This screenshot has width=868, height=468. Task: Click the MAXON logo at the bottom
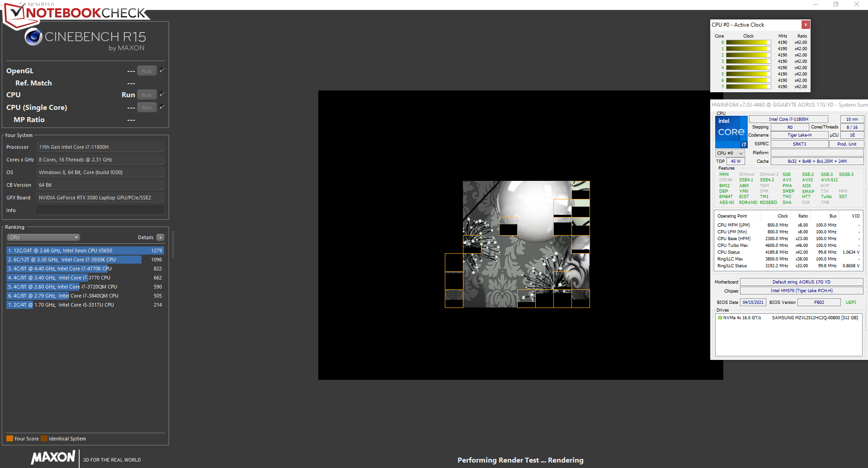click(53, 458)
